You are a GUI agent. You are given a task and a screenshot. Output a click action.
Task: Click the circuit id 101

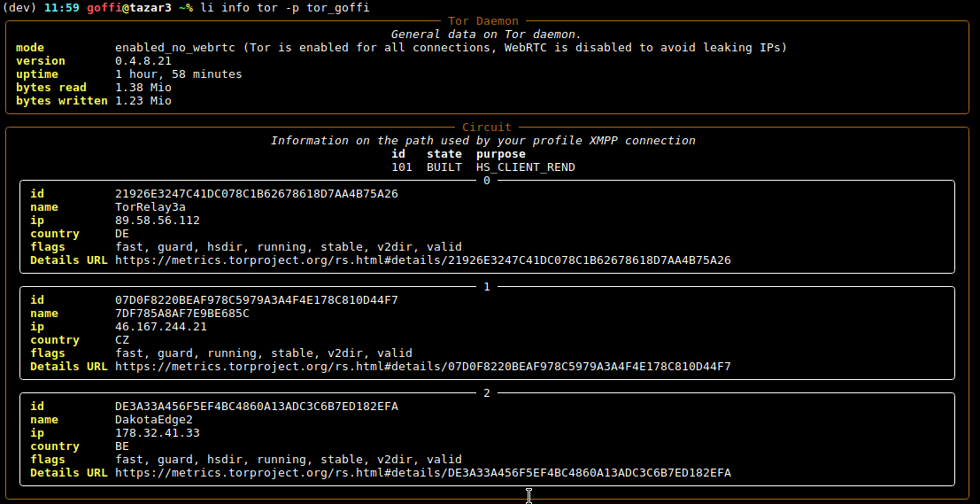point(401,167)
